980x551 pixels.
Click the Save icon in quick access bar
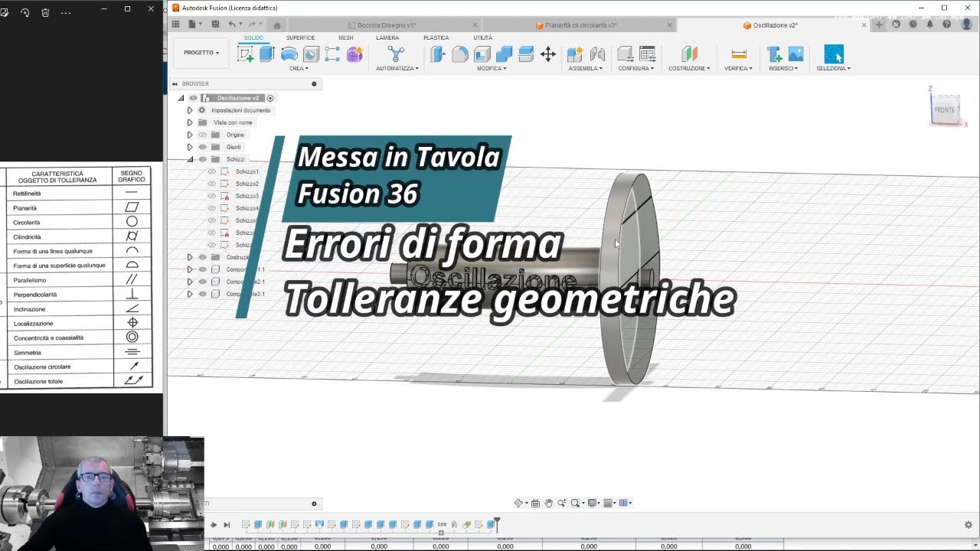point(216,24)
